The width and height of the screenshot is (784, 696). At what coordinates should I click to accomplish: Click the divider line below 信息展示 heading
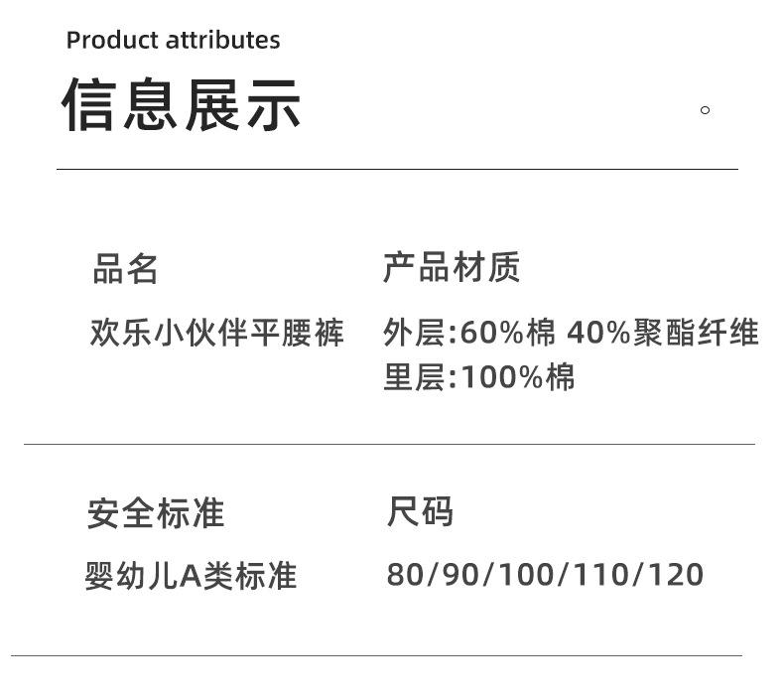tap(397, 170)
